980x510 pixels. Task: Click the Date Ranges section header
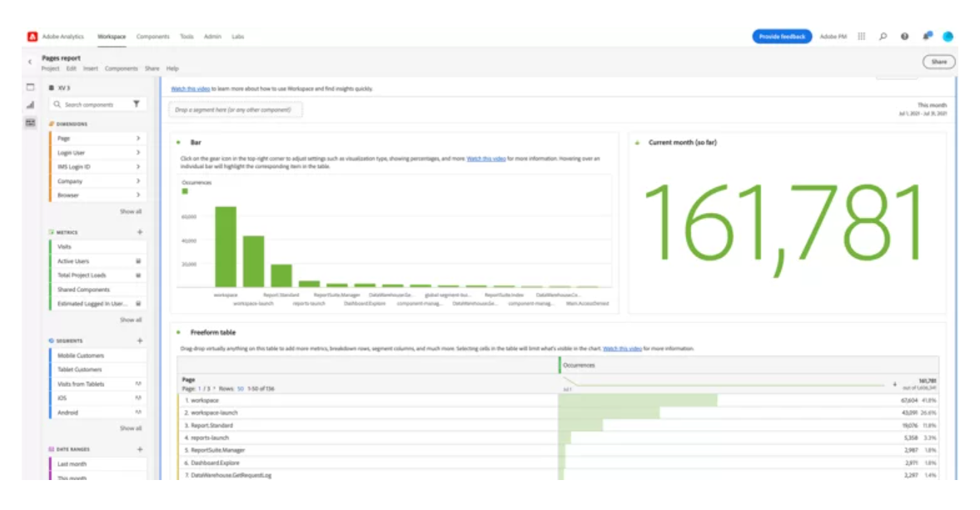point(72,449)
